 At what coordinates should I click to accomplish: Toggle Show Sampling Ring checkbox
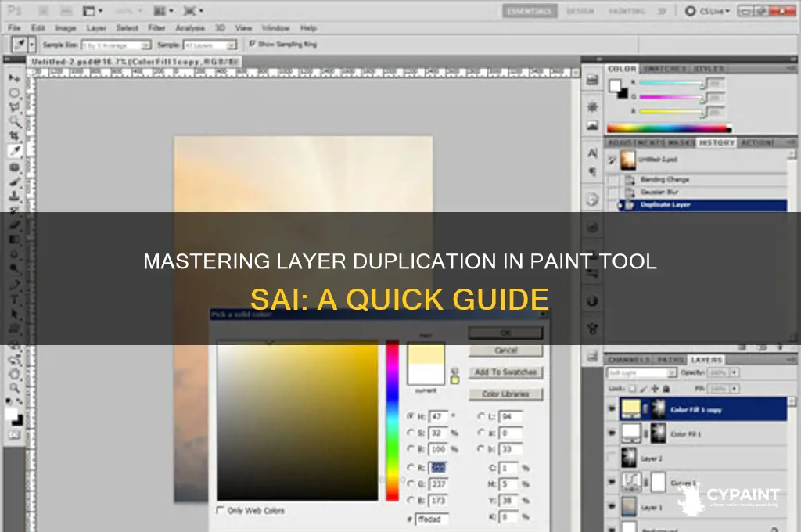(x=252, y=44)
